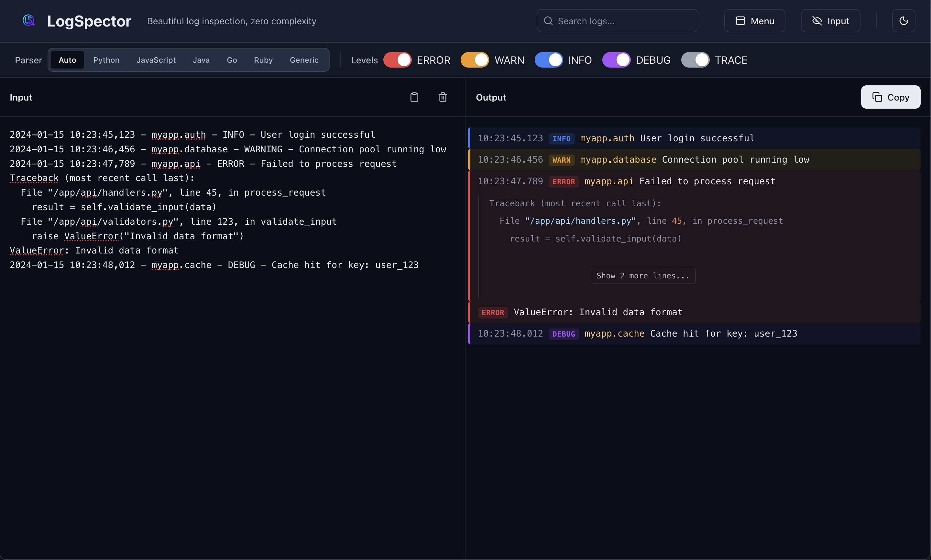Clear input with the trash icon
Viewport: 931px width, 560px height.
(443, 97)
